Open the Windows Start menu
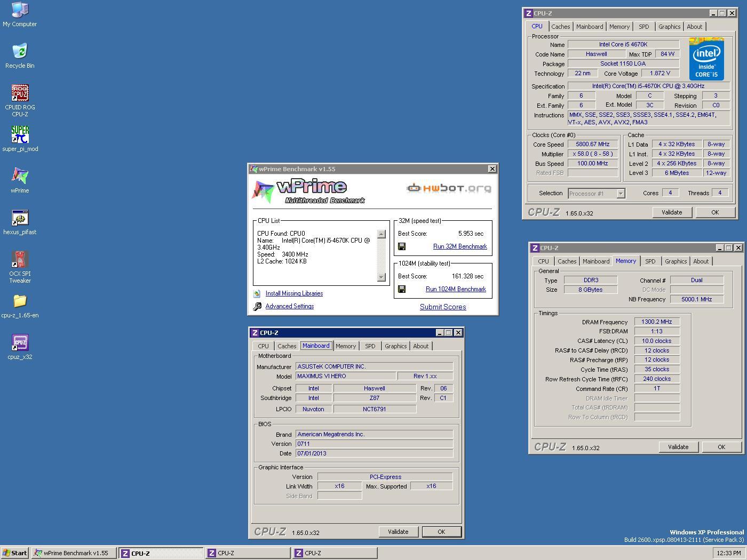747x560 pixels. pos(15,553)
